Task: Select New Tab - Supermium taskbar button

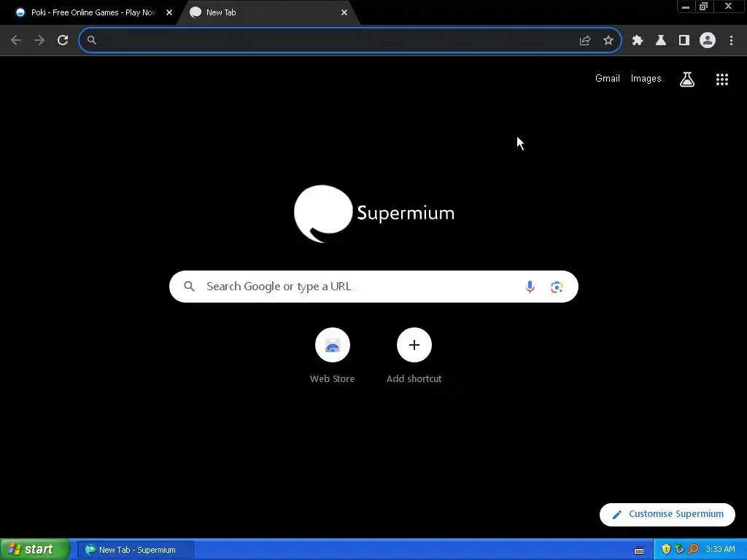Action: click(x=135, y=550)
